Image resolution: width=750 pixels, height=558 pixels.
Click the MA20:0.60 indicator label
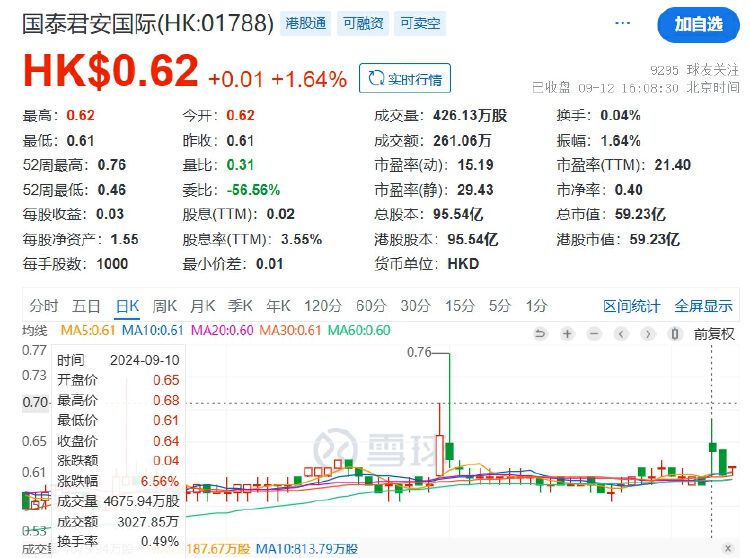pyautogui.click(x=222, y=330)
